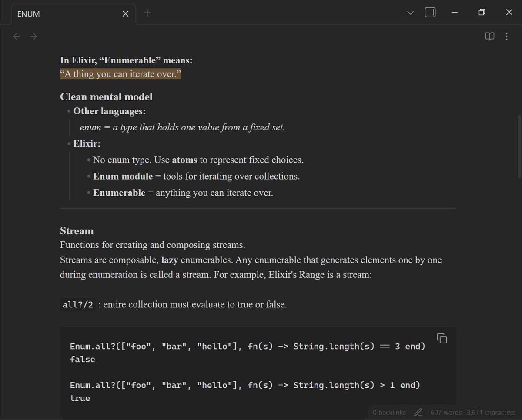Screen dimensions: 522x420
Task: Switch out of edit mode via pencil indicator
Action: point(418,412)
